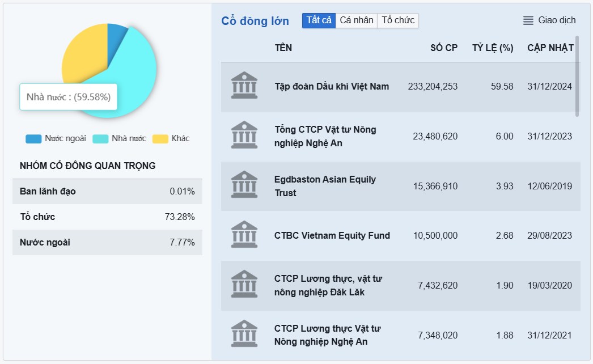This screenshot has width=593, height=364.
Task: Click the update date 31/12/2023
Action: click(549, 136)
